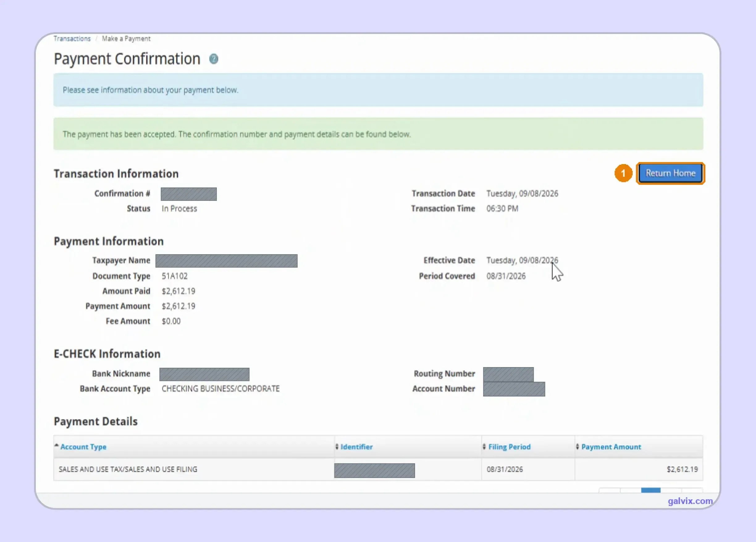Click the blue payment information notice text
This screenshot has height=542, width=756.
pyautogui.click(x=150, y=90)
